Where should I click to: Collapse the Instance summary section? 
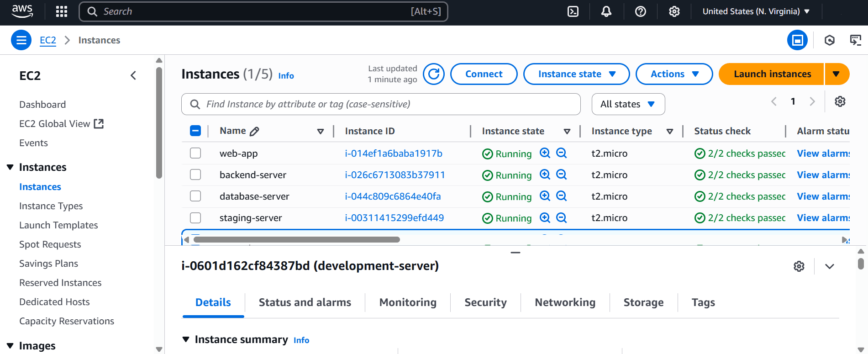[x=186, y=339]
